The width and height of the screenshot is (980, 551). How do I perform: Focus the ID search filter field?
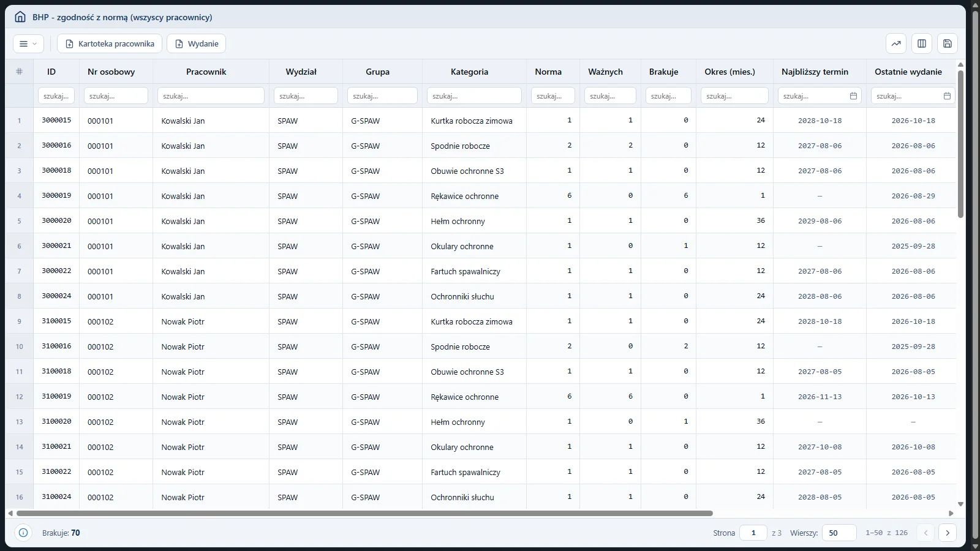point(56,96)
